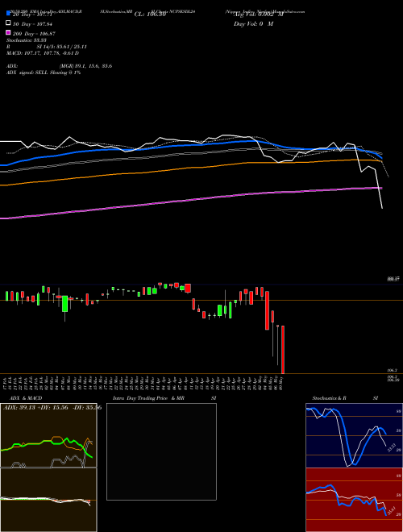Click the magenta 200 Day legend swatch

point(9,33)
